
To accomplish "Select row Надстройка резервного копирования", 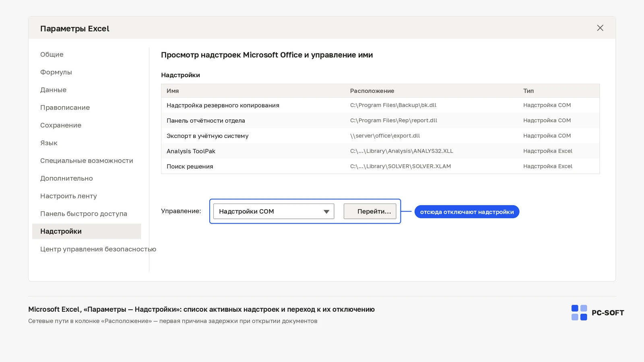I will point(380,105).
